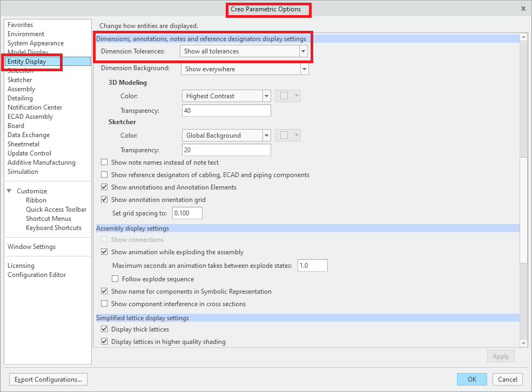Uncheck Show name for components in Symbolic Representation
Viewport: 532px width, 392px height.
click(104, 291)
